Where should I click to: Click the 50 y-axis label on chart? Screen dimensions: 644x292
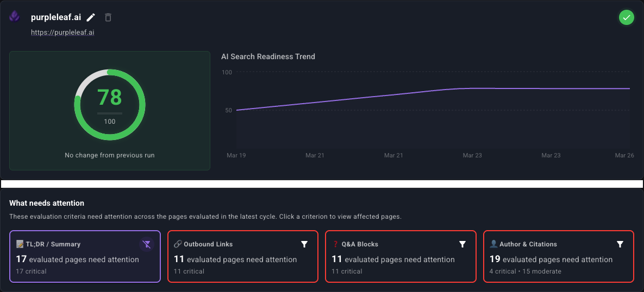pyautogui.click(x=228, y=110)
